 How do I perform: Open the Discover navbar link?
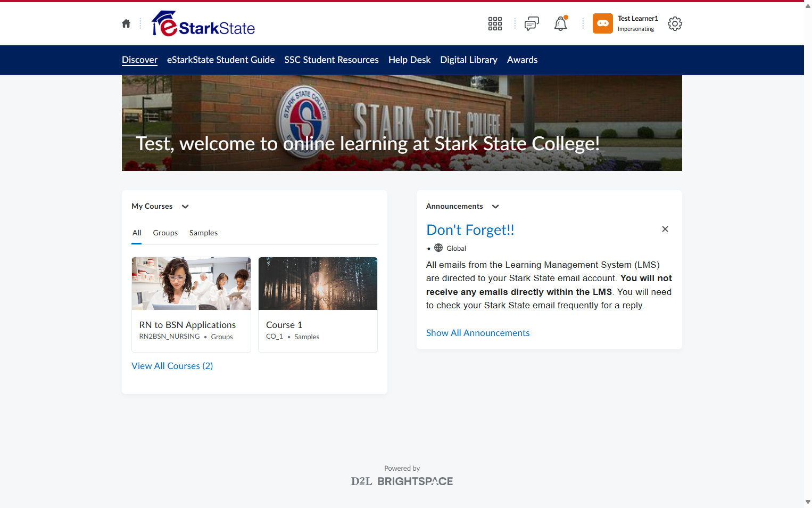139,60
